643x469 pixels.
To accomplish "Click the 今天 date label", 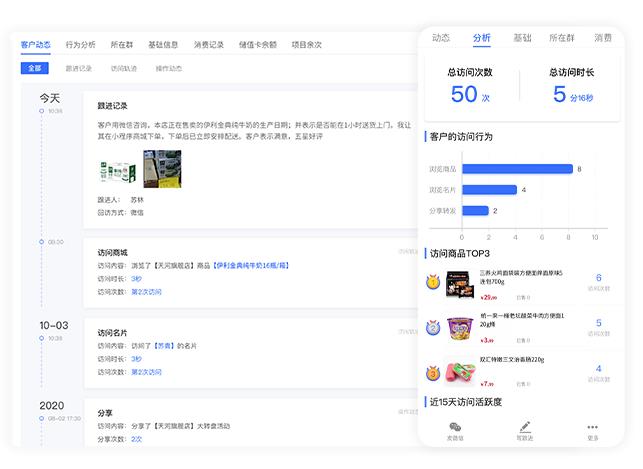I will click(x=50, y=98).
